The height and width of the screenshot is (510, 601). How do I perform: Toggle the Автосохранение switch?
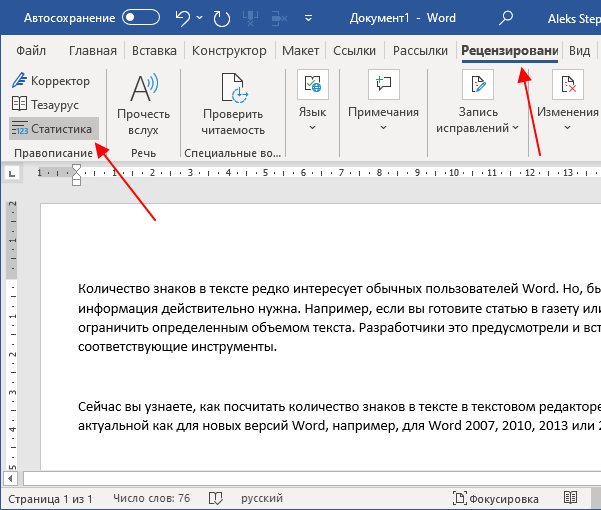141,18
